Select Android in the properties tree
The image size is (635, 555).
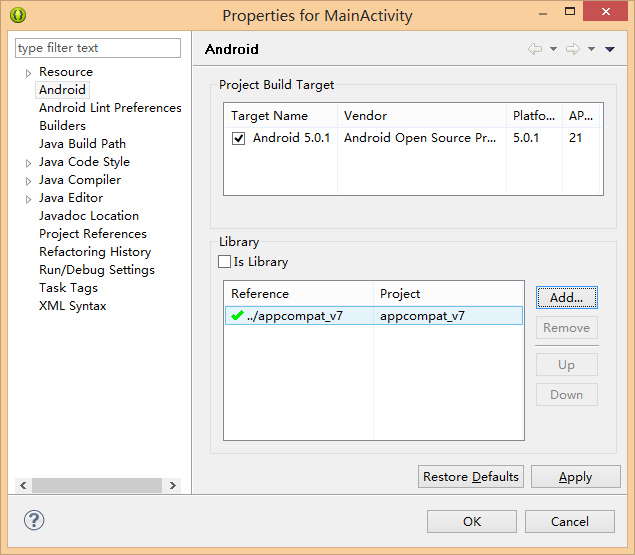pyautogui.click(x=62, y=90)
